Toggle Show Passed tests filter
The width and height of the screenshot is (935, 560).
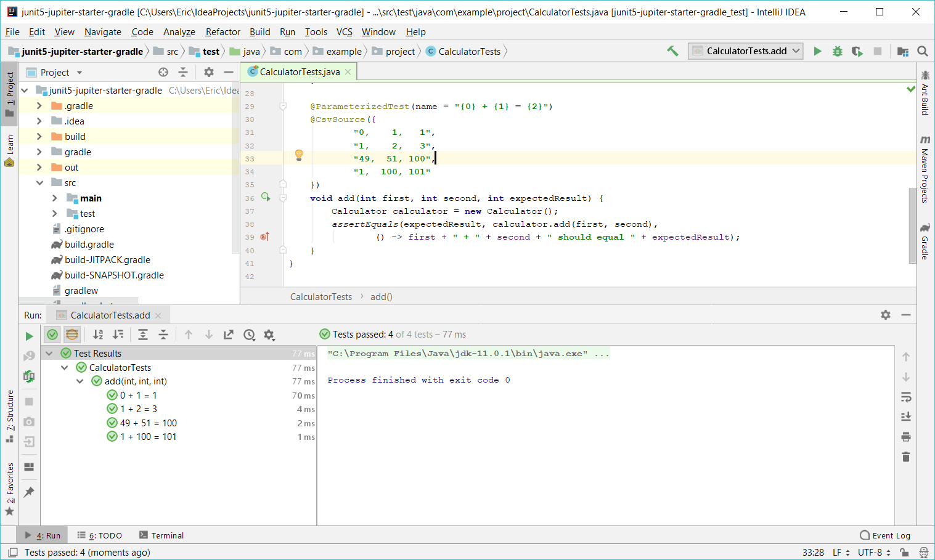(52, 335)
